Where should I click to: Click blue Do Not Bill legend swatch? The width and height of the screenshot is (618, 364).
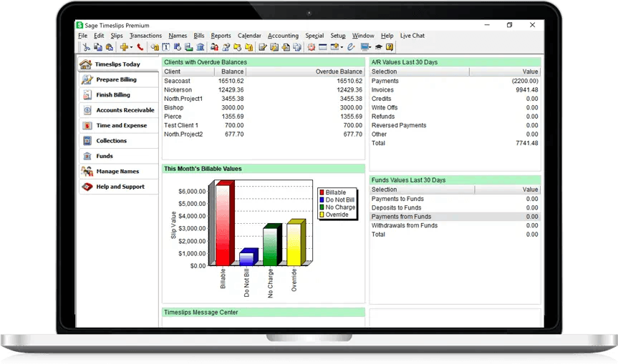(x=322, y=200)
